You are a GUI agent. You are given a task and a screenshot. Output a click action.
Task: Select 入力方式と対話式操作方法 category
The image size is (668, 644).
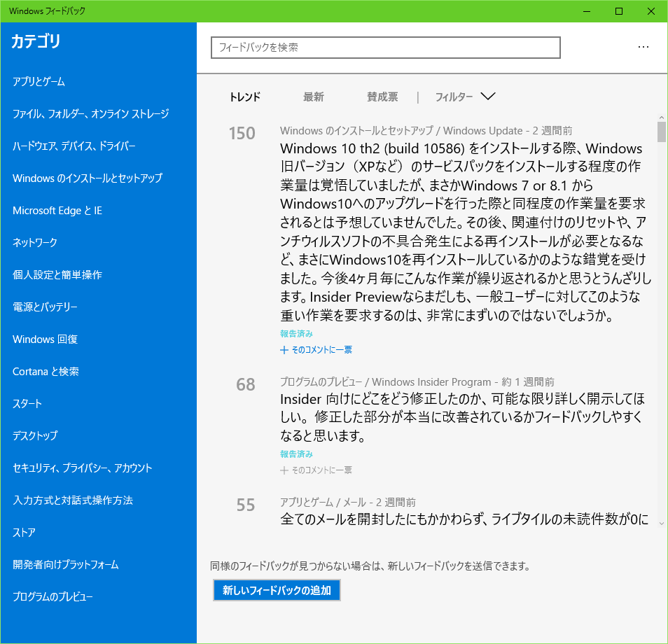point(73,500)
